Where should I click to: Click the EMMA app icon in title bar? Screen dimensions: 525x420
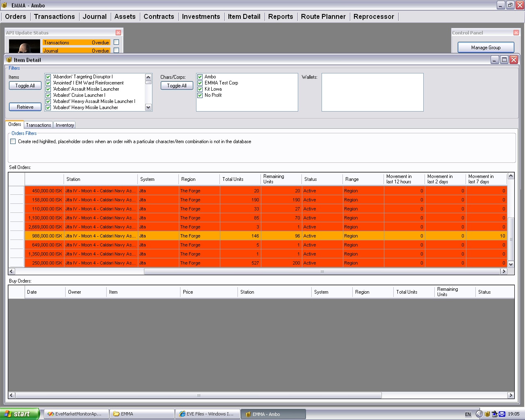click(x=5, y=5)
